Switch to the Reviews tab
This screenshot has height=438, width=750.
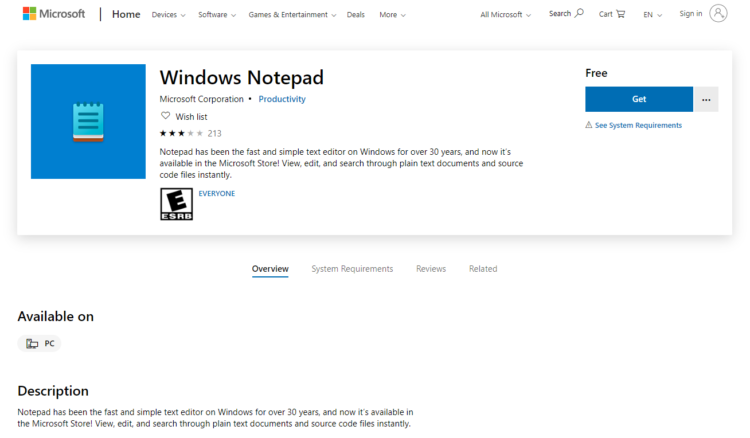pyautogui.click(x=431, y=269)
